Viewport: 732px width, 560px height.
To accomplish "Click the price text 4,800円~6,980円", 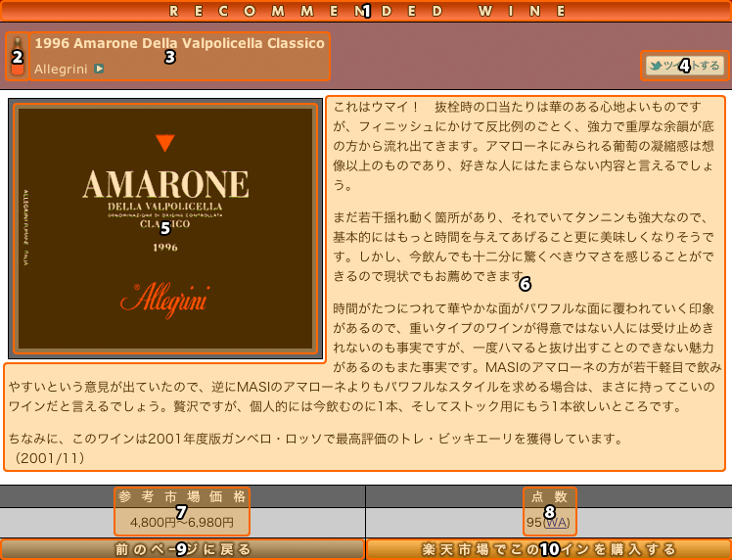I will (x=182, y=522).
